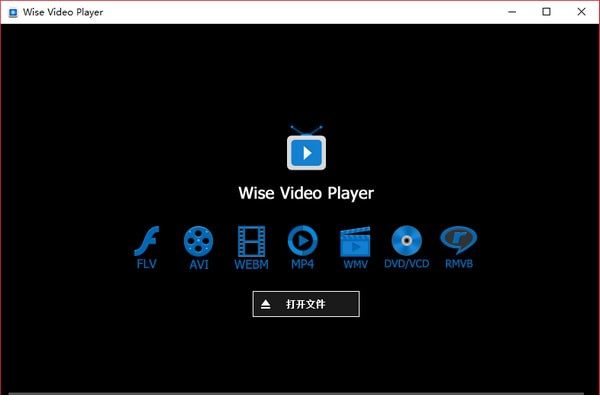This screenshot has height=410, width=600.
Task: Choose the MP4 play circle icon
Action: tap(303, 240)
